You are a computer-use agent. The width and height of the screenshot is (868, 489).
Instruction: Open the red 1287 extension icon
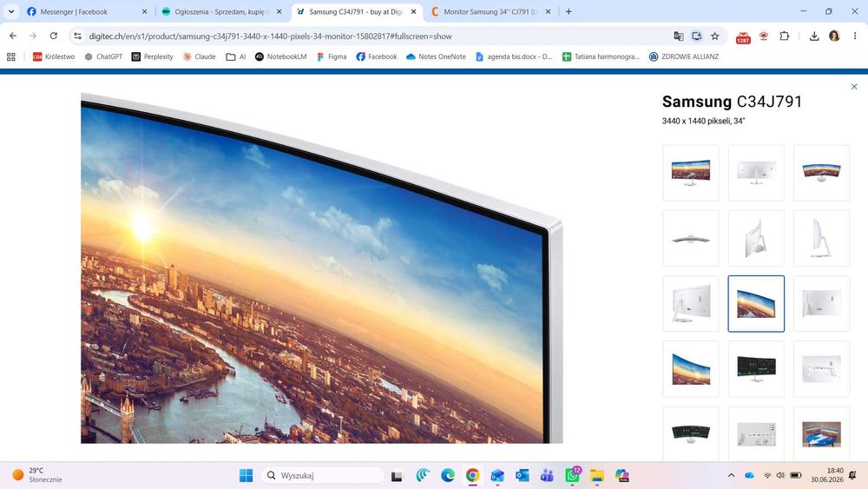point(743,37)
